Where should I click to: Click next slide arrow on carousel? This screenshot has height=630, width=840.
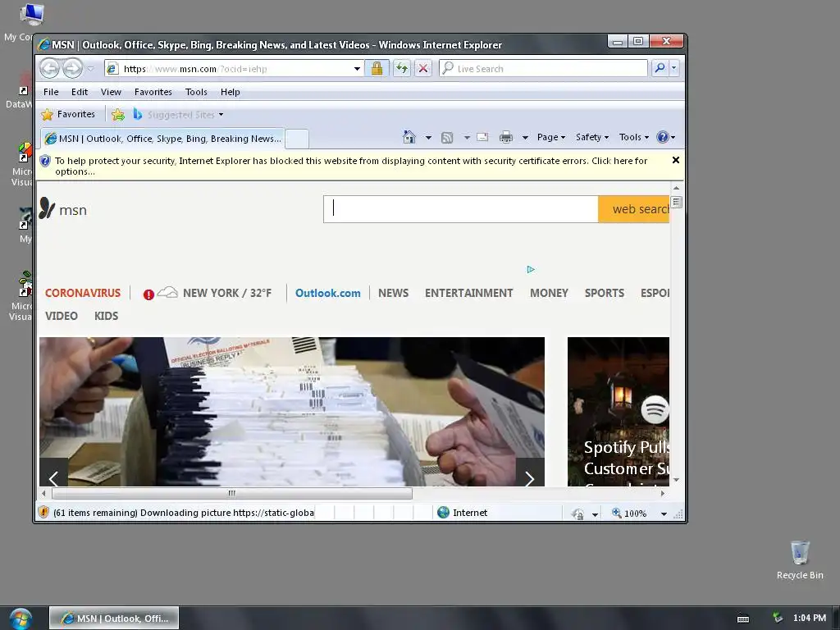pos(530,473)
